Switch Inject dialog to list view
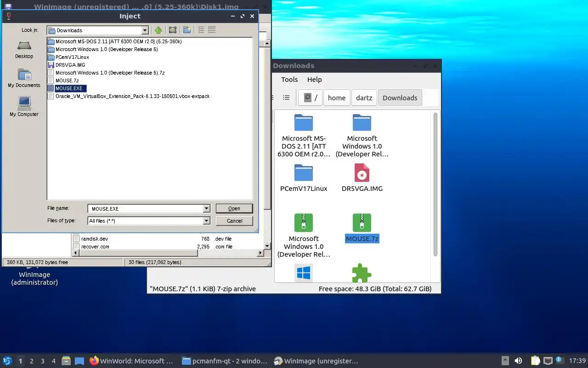 [201, 30]
